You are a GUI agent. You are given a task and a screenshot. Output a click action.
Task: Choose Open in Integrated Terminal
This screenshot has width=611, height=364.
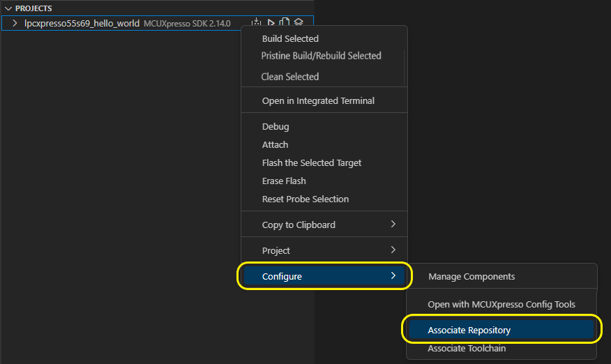pos(324,100)
